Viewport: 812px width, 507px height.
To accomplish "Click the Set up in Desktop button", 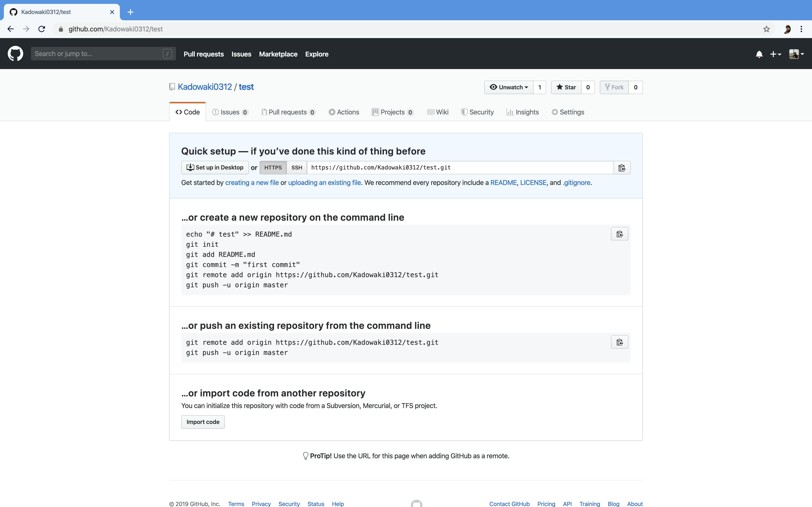I will click(215, 168).
